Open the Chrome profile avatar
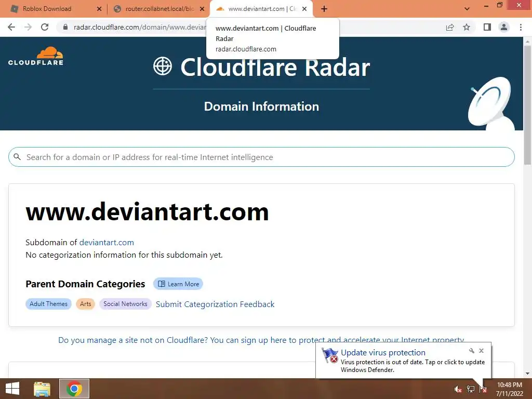This screenshot has height=399, width=532. (504, 27)
